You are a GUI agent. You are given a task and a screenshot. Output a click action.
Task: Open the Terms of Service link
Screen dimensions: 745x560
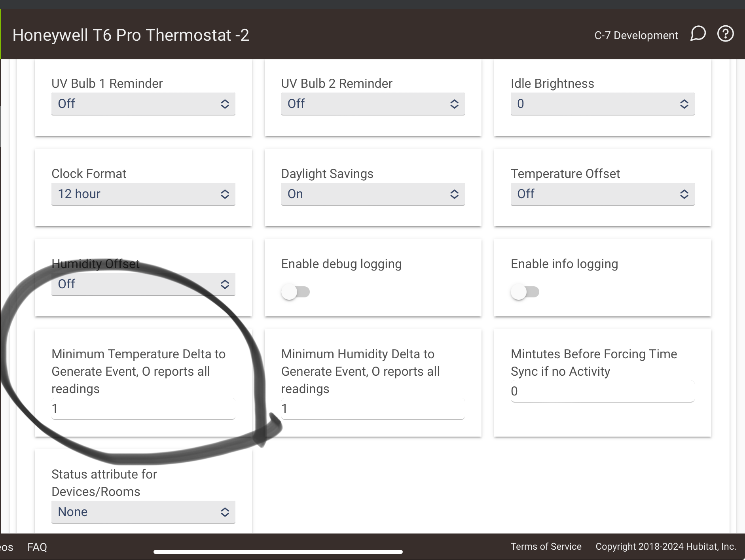click(546, 547)
